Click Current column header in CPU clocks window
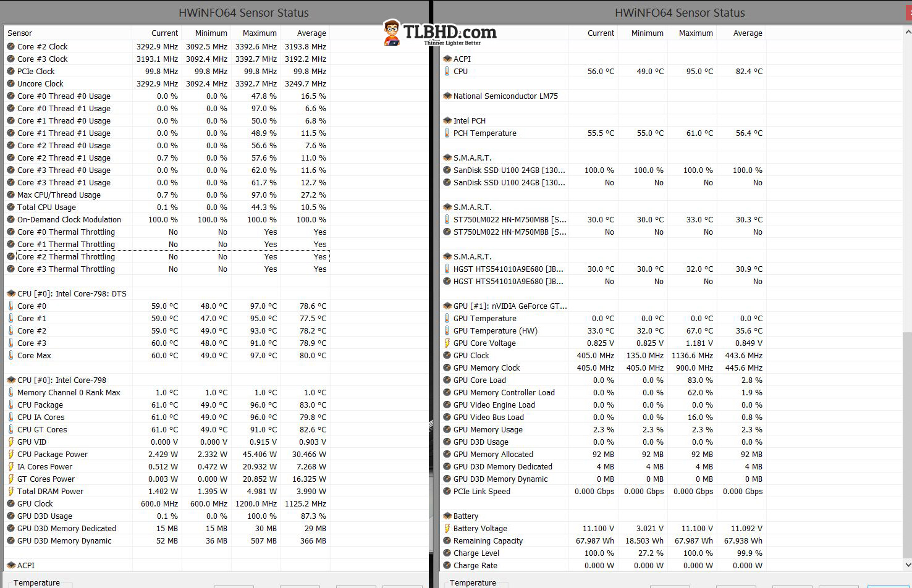This screenshot has height=588, width=912. click(x=164, y=33)
